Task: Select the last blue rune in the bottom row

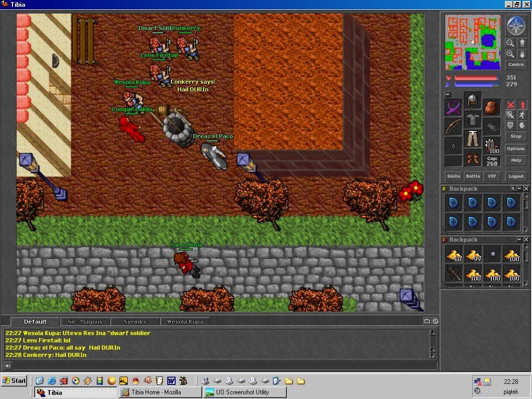Action: pyautogui.click(x=511, y=222)
